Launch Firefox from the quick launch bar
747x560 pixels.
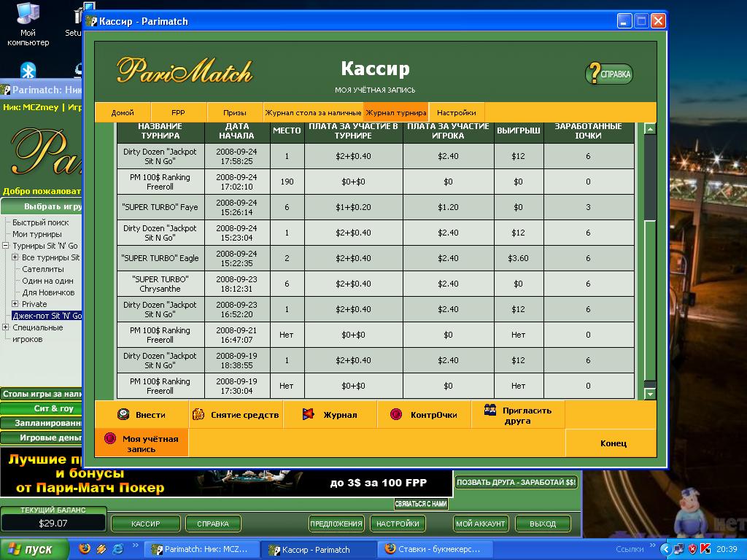[x=85, y=549]
